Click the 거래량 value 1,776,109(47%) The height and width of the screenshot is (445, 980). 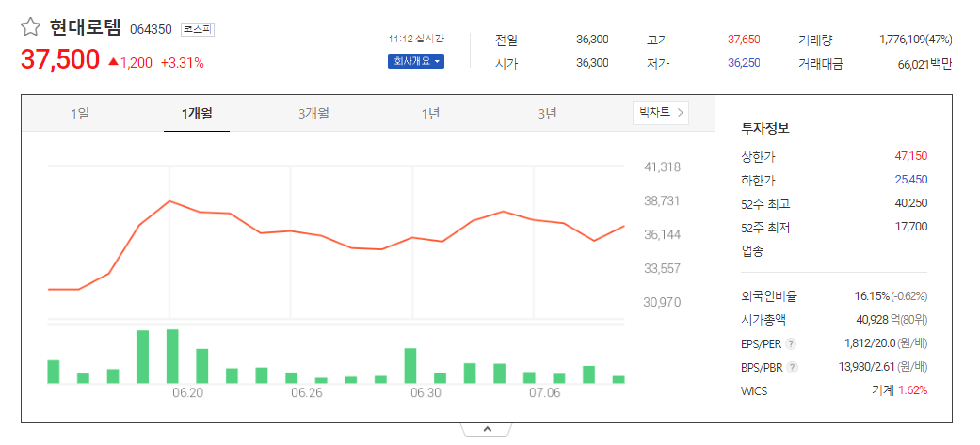916,40
